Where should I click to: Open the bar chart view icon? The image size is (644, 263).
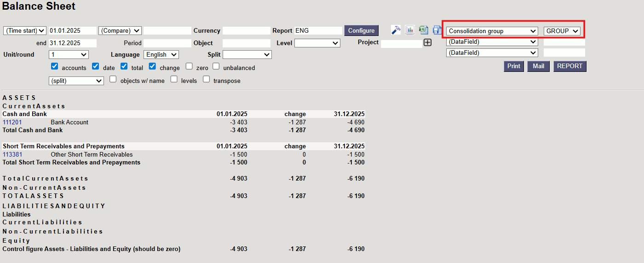410,30
